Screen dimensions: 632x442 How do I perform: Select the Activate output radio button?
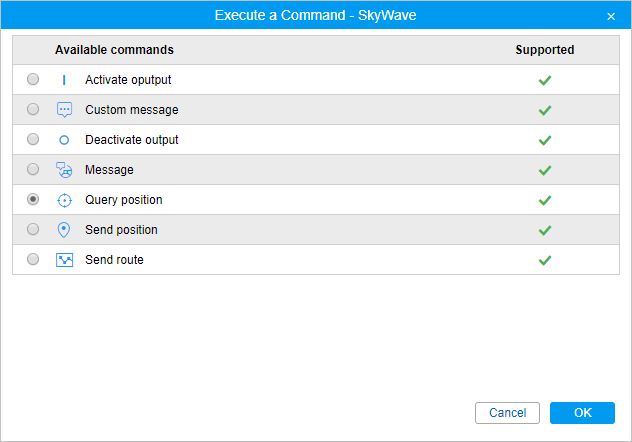coord(33,79)
